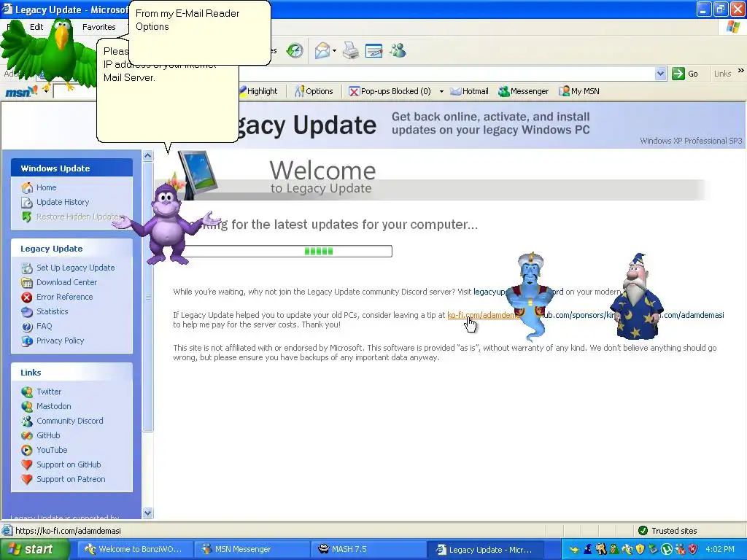Expand the Links toolbar chevron
The image size is (747, 560).
click(741, 71)
